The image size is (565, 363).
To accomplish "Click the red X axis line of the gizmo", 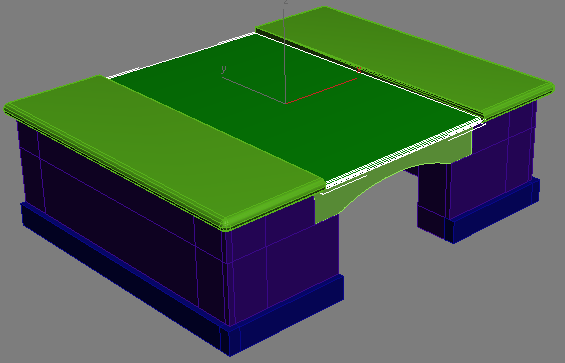I will (x=321, y=91).
